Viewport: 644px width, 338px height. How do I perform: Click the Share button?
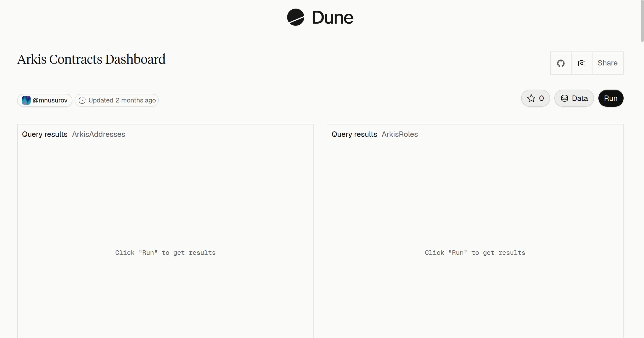(x=608, y=63)
